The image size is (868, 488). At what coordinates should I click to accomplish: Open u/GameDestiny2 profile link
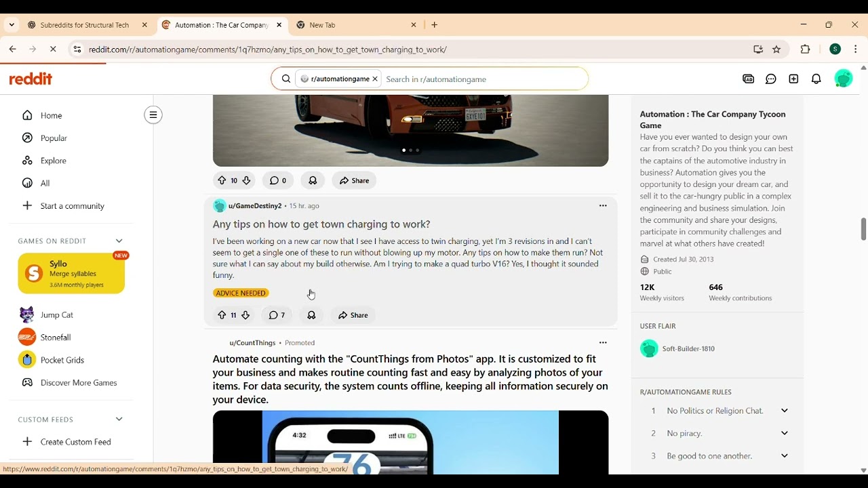[255, 206]
